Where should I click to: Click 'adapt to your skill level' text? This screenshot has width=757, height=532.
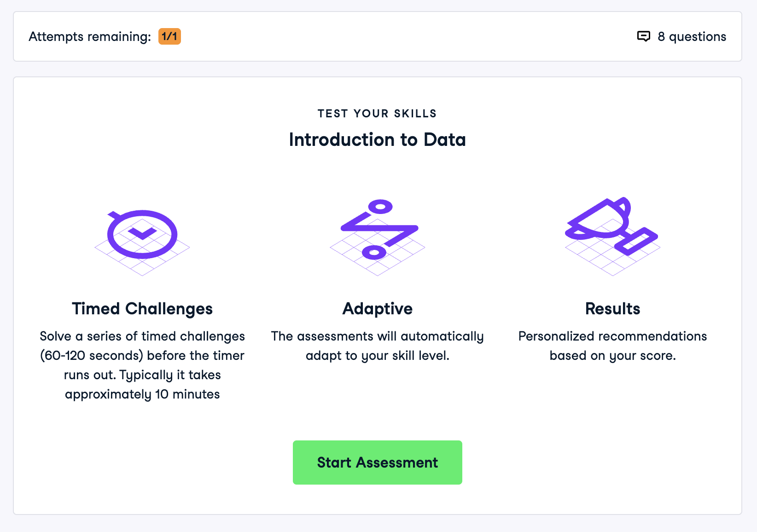[x=377, y=356]
